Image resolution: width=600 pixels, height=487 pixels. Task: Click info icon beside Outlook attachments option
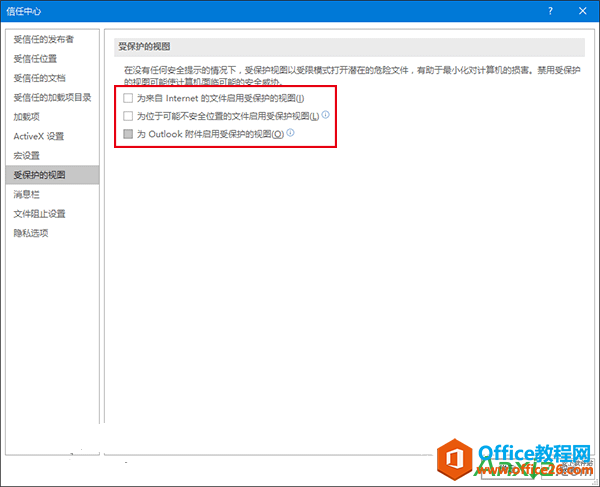click(290, 132)
